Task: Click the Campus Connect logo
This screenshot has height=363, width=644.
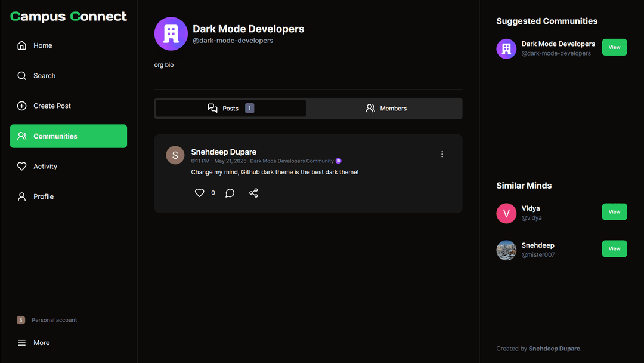Action: (69, 17)
